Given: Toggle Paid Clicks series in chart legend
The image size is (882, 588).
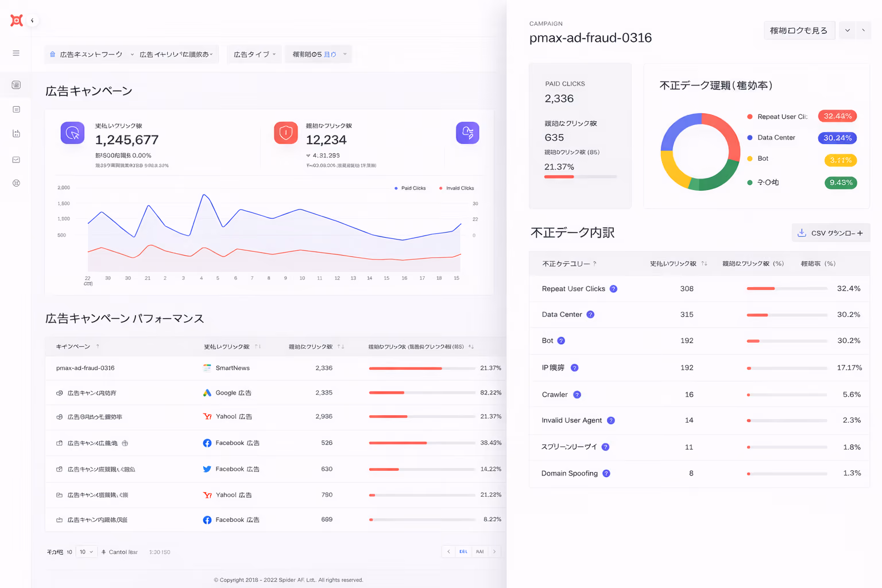Looking at the screenshot, I should point(410,188).
